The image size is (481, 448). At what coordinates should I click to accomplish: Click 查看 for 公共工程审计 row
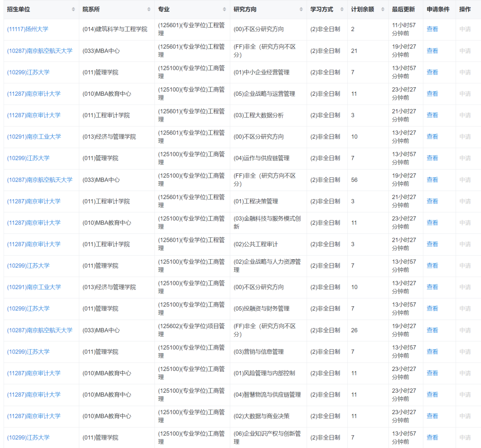coord(432,244)
